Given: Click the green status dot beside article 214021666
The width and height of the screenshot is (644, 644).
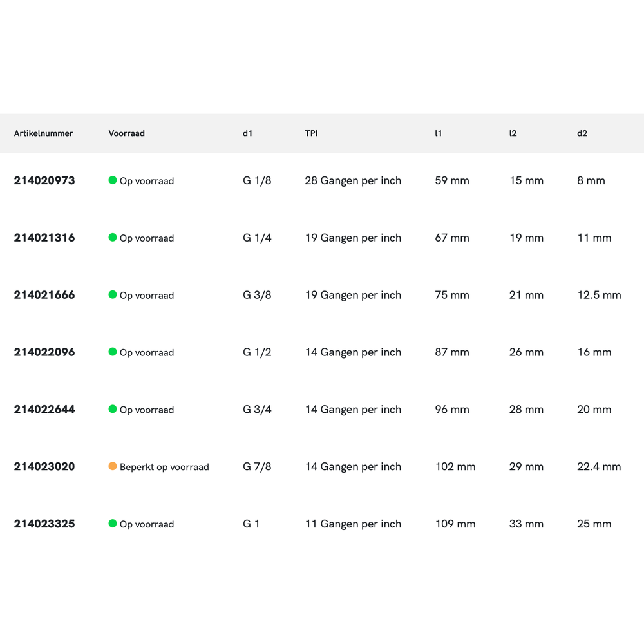Looking at the screenshot, I should 113,295.
